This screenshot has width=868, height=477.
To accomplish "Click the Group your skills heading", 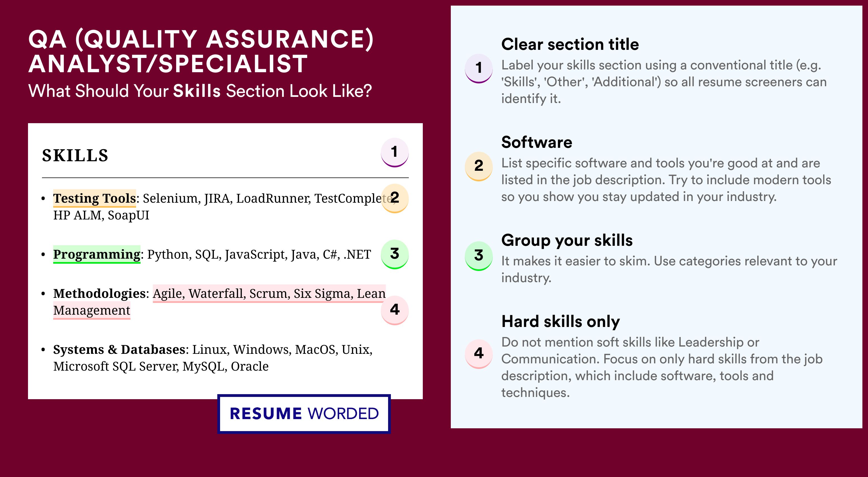I will click(567, 240).
